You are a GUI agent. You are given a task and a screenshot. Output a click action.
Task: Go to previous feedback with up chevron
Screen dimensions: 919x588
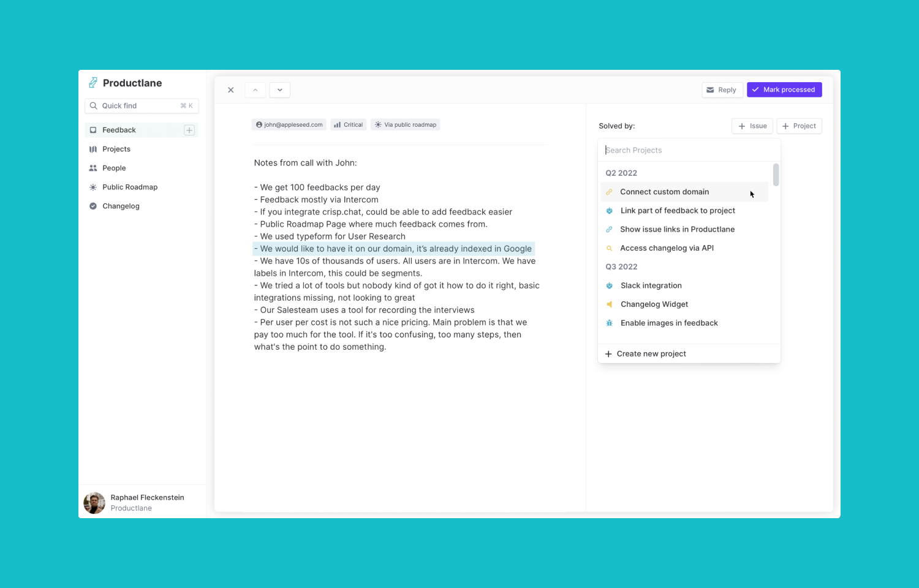pyautogui.click(x=255, y=90)
